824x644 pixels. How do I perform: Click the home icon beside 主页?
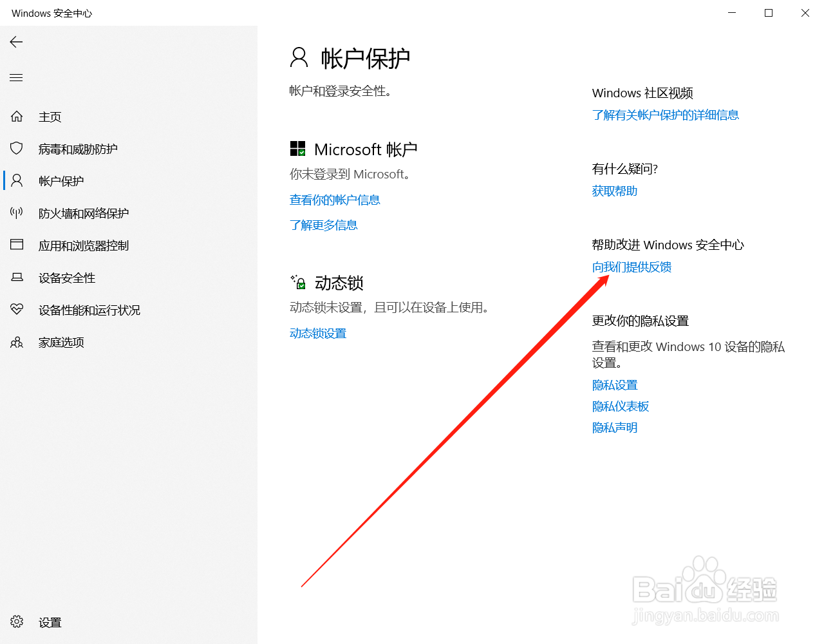[x=17, y=117]
